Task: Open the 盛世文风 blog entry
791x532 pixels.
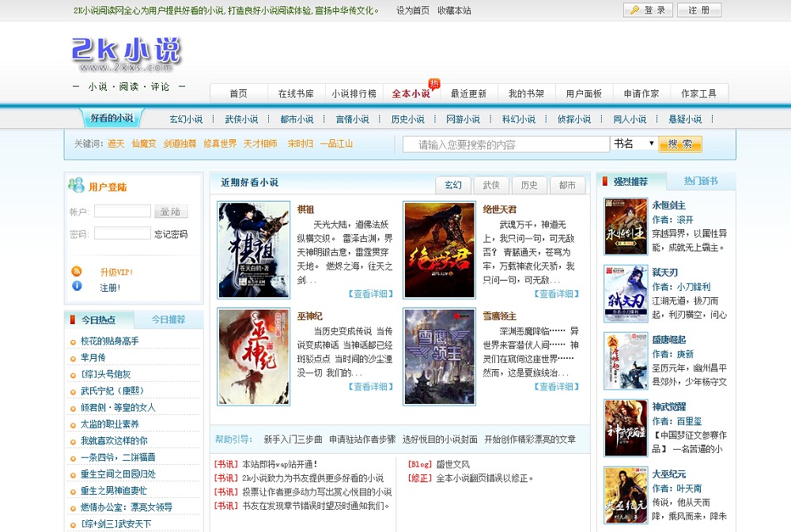Action: coord(452,464)
